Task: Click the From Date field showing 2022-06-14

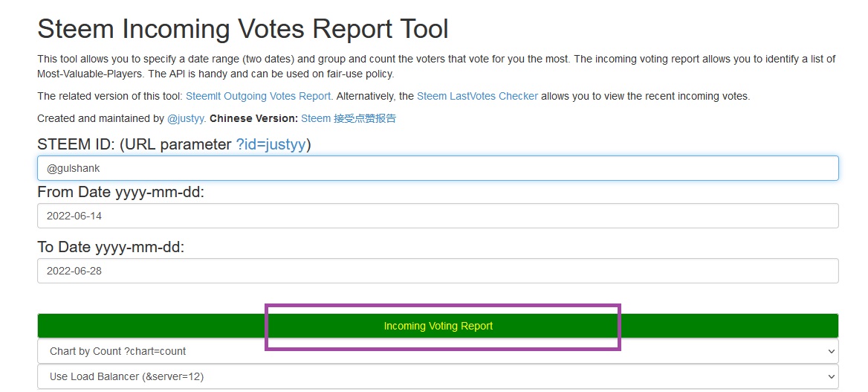Action: pyautogui.click(x=438, y=216)
